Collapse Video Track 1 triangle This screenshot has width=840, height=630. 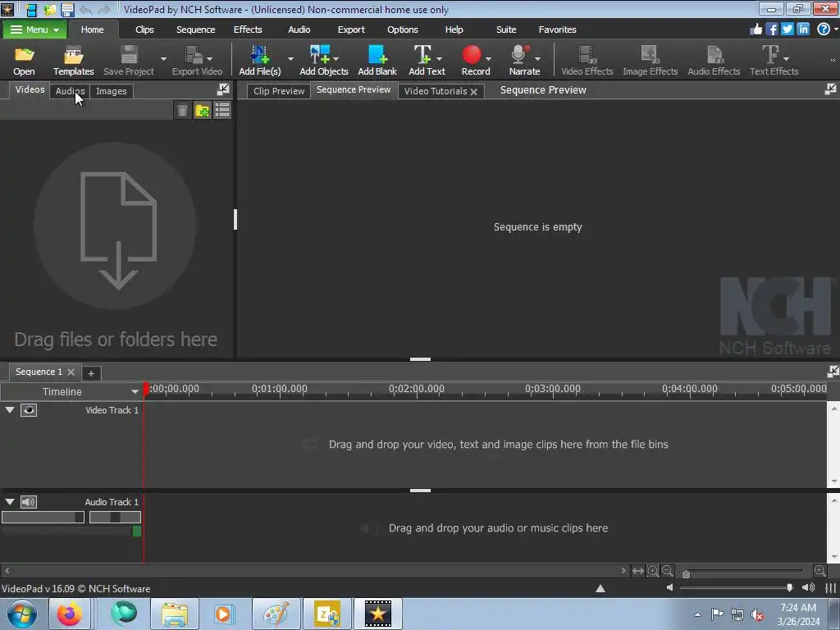pyautogui.click(x=10, y=410)
